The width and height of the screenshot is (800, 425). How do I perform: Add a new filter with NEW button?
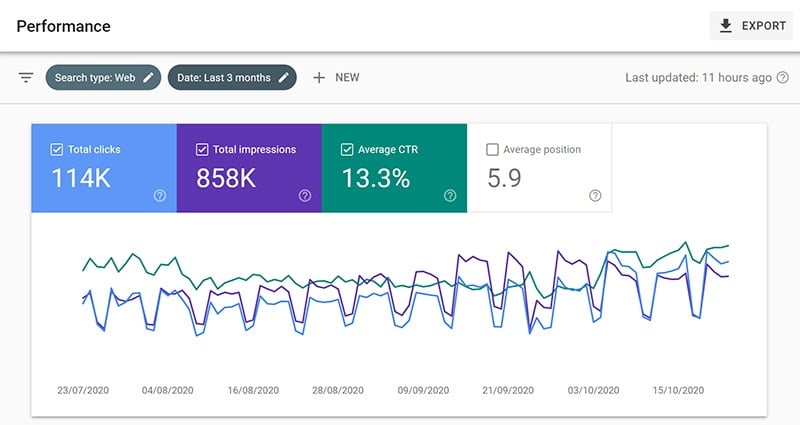pyautogui.click(x=336, y=78)
